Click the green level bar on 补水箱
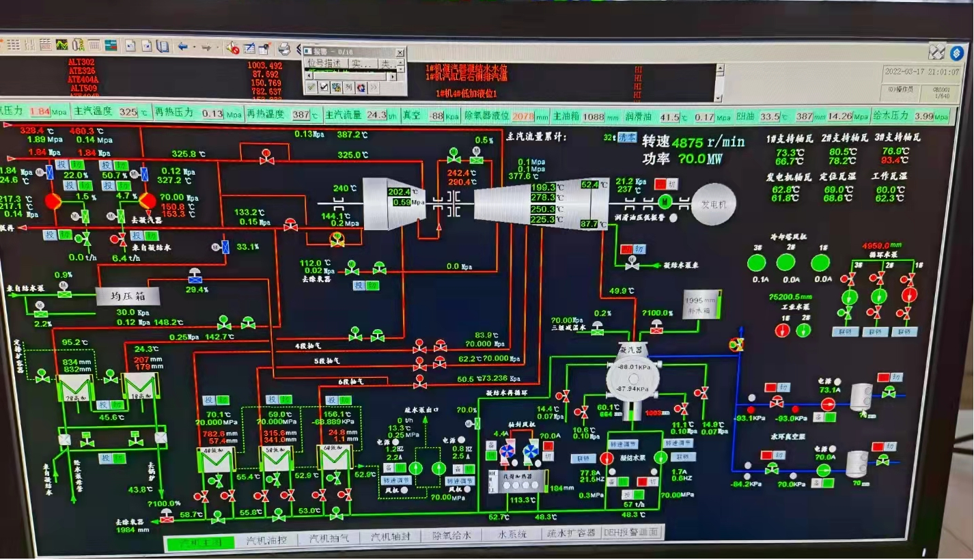The width and height of the screenshot is (974, 560). pos(719,305)
